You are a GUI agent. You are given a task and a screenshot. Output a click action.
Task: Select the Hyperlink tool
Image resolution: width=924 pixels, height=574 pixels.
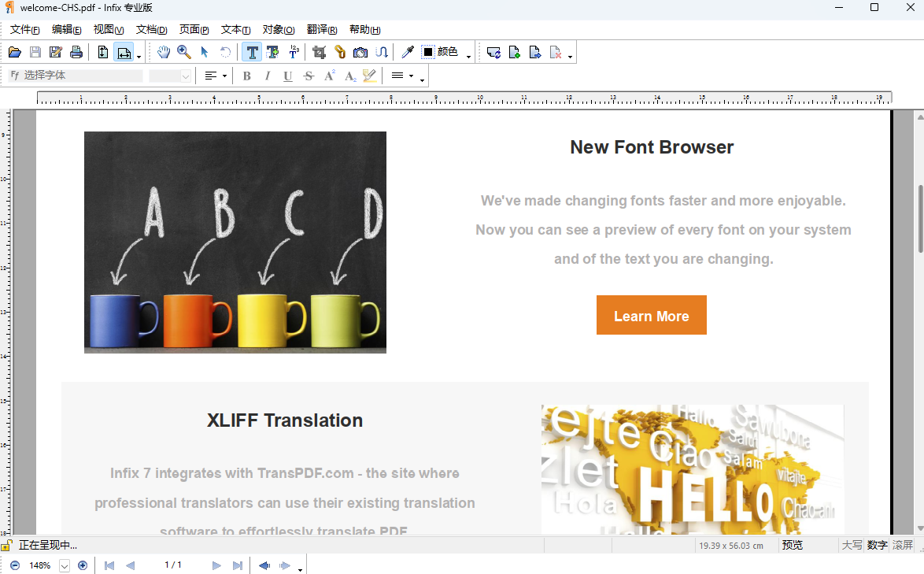pyautogui.click(x=339, y=52)
